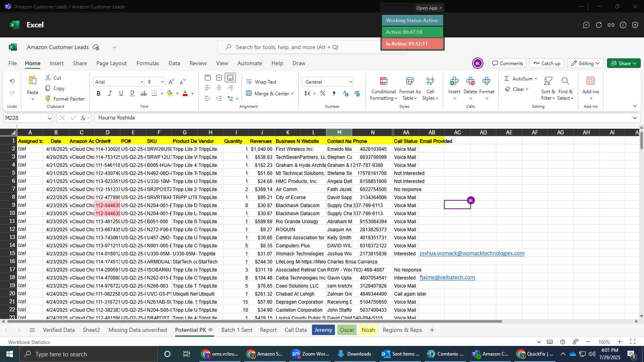
Task: Open Sort & Filter
Action: point(548,88)
